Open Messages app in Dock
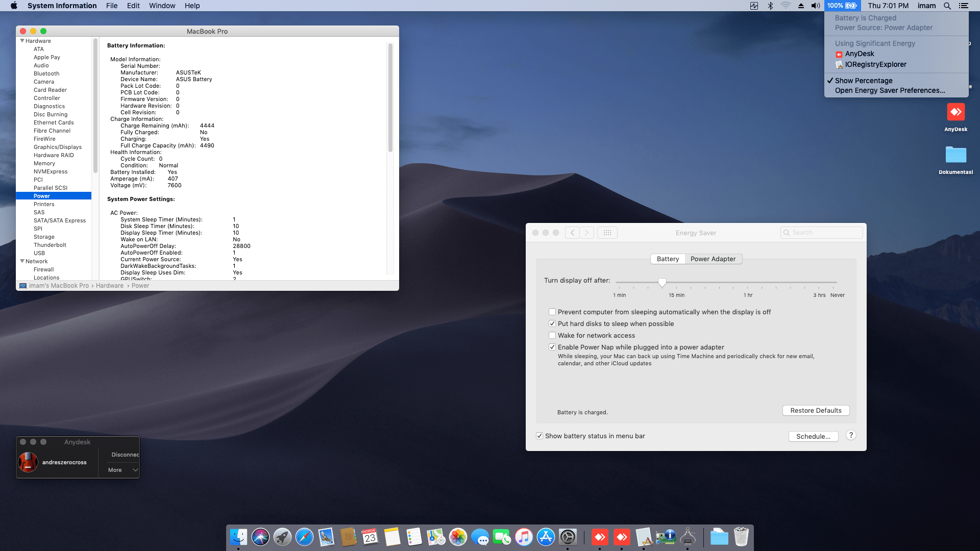Image resolution: width=980 pixels, height=551 pixels. click(480, 537)
